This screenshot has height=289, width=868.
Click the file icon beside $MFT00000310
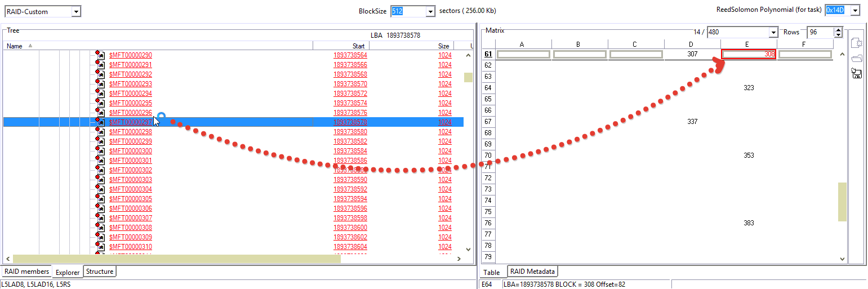pyautogui.click(x=100, y=247)
